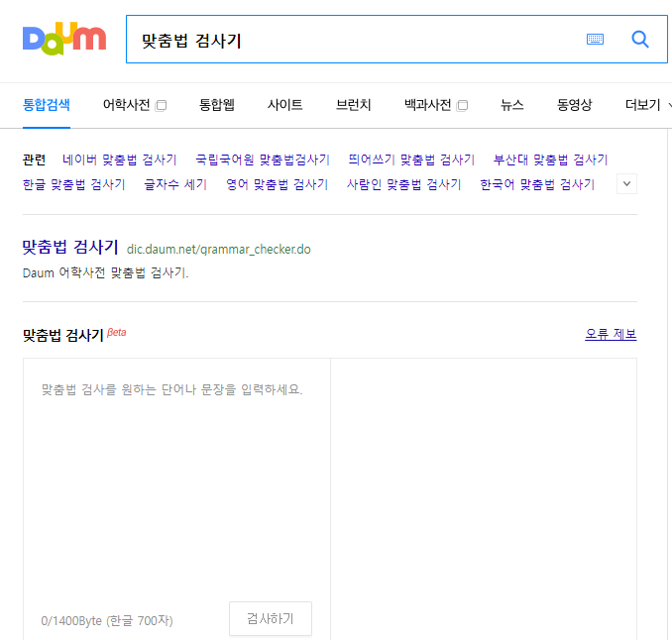Expand the 더보기 menu

(647, 105)
